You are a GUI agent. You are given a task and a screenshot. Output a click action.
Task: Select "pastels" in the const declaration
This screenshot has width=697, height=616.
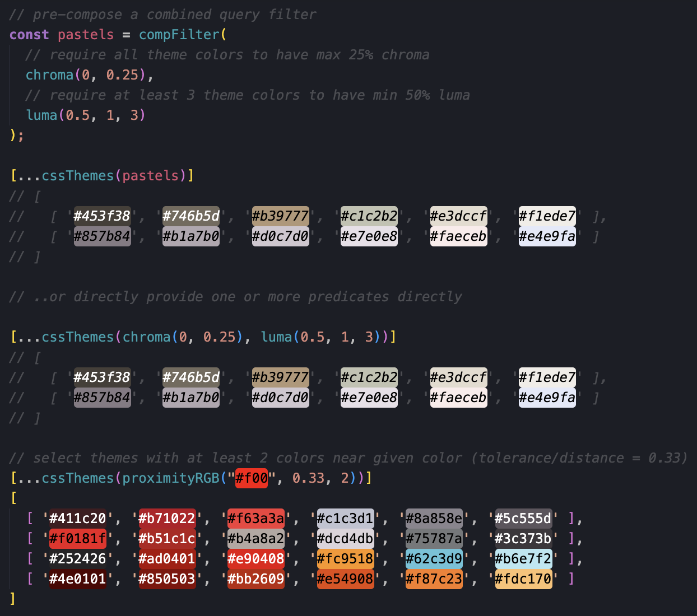(86, 35)
